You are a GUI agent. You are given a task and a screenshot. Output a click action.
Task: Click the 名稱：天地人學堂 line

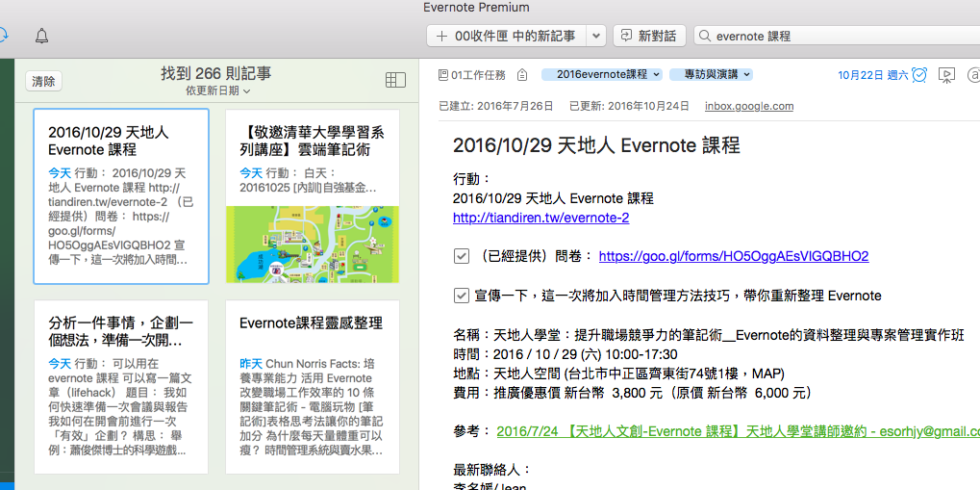coord(708,335)
